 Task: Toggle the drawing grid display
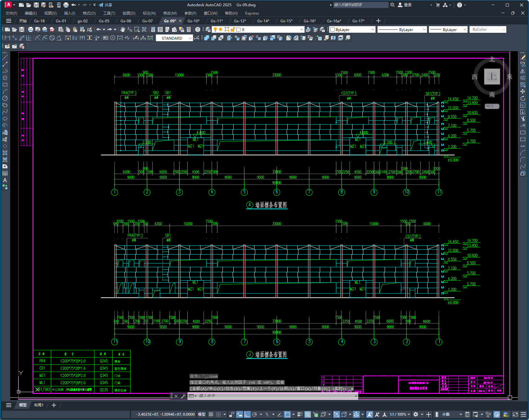211,414
